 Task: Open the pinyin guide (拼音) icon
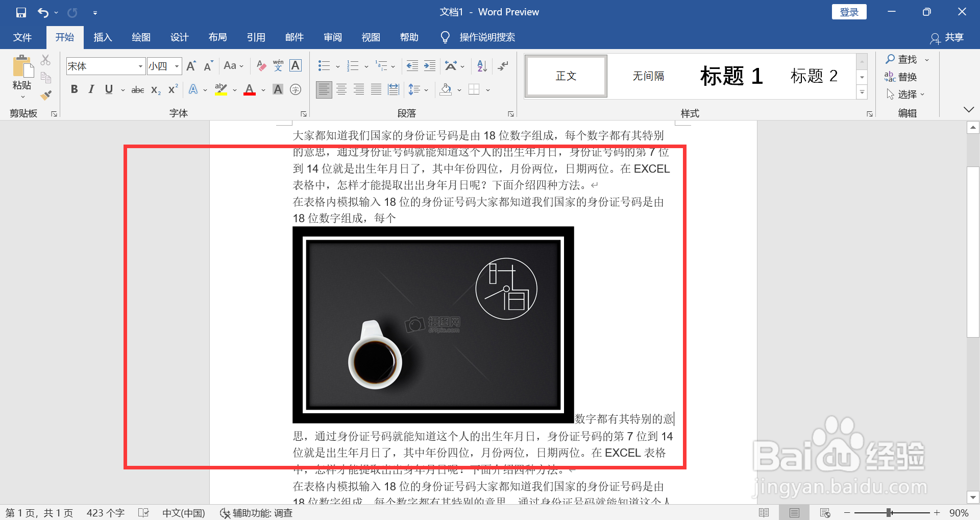(278, 65)
